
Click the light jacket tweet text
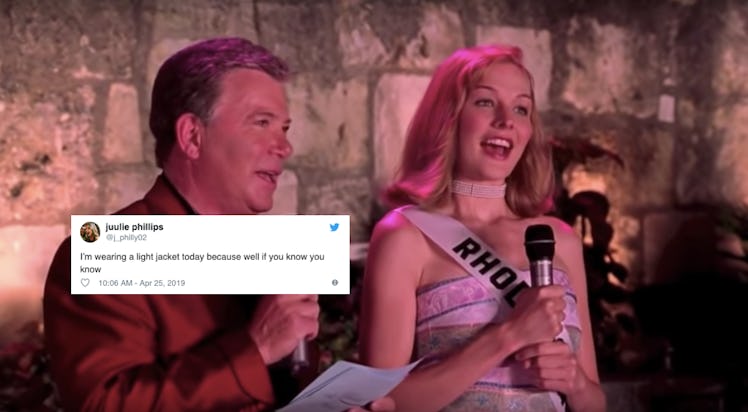(202, 263)
